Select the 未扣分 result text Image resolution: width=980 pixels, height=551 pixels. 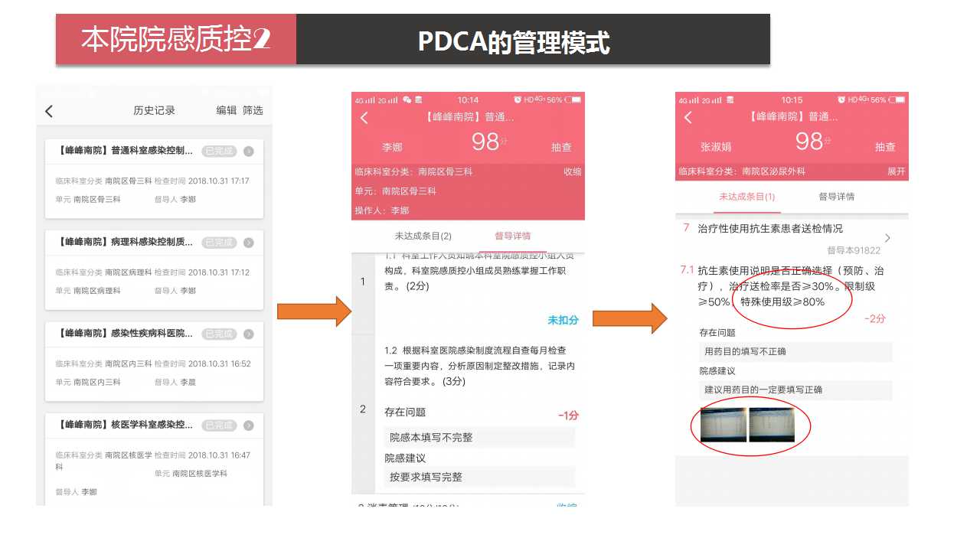pos(563,320)
